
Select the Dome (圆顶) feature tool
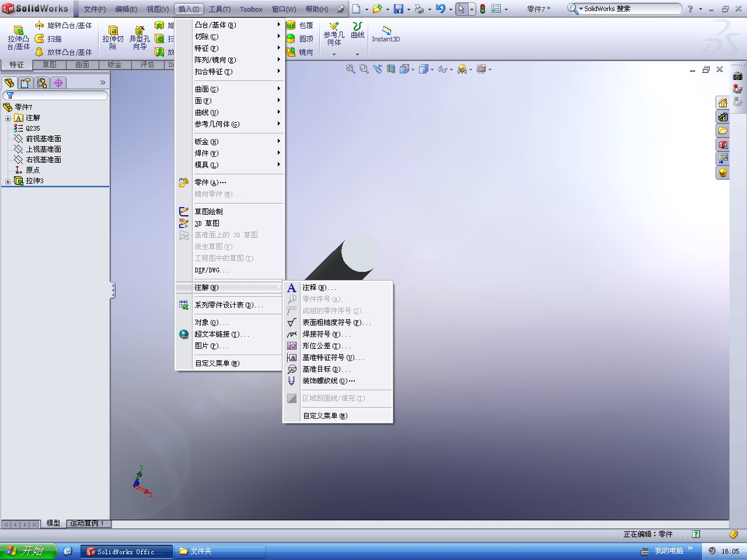300,39
